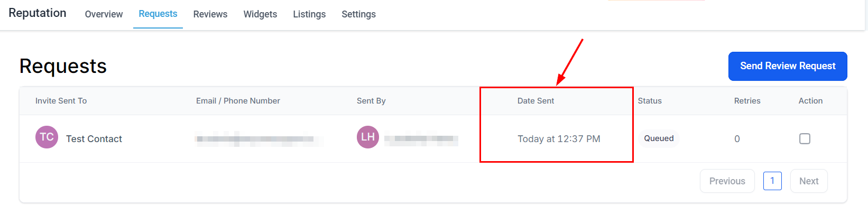Open the Overview tab
Screen dimensions: 868x215
104,14
